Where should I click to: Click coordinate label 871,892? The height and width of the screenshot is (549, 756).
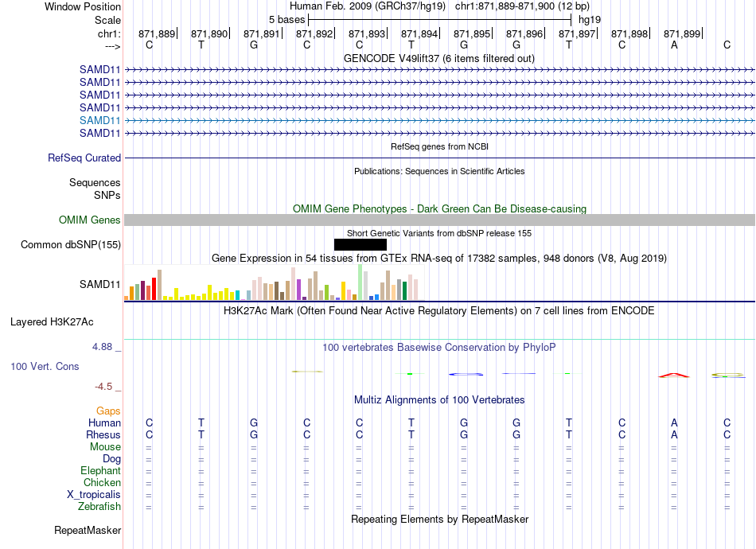pyautogui.click(x=314, y=33)
